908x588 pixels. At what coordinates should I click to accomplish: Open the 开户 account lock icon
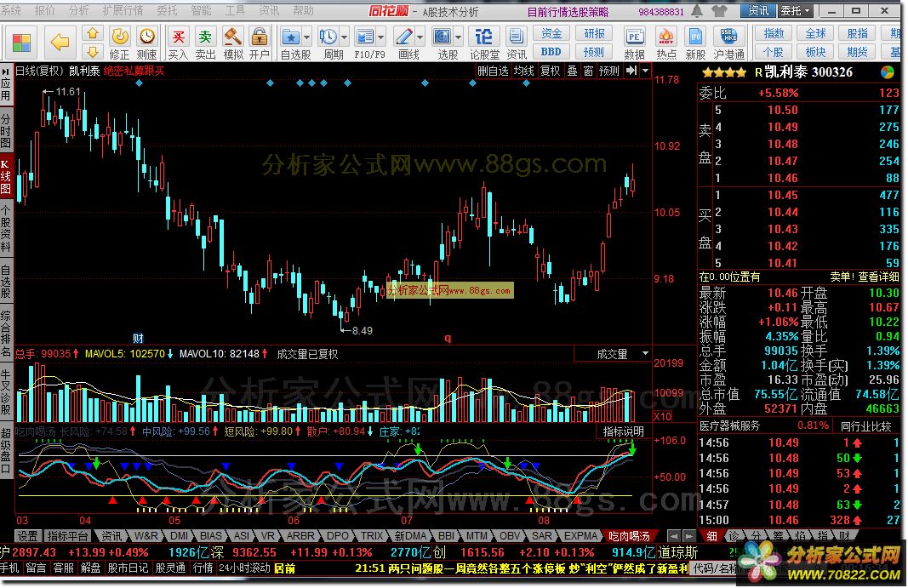coord(259,43)
